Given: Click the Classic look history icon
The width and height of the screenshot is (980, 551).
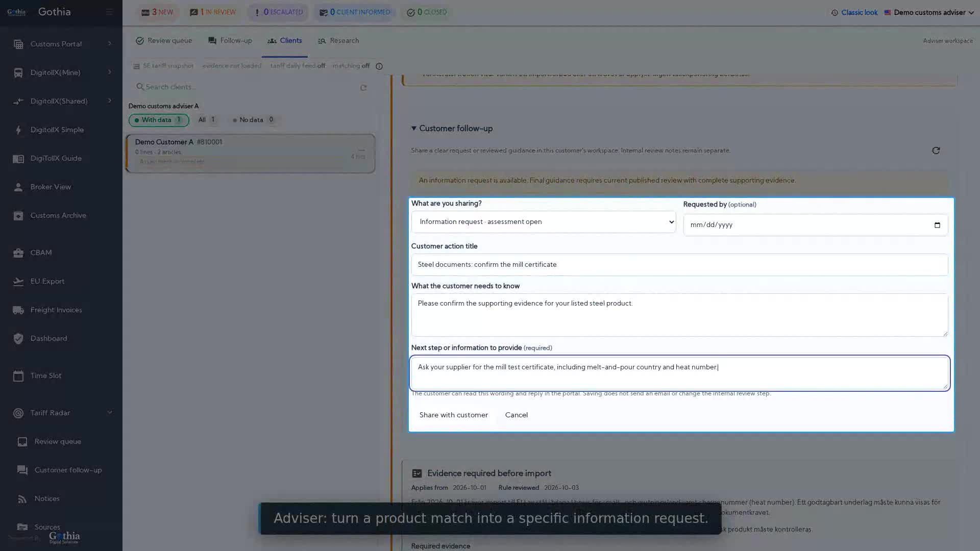Looking at the screenshot, I should click(x=835, y=13).
